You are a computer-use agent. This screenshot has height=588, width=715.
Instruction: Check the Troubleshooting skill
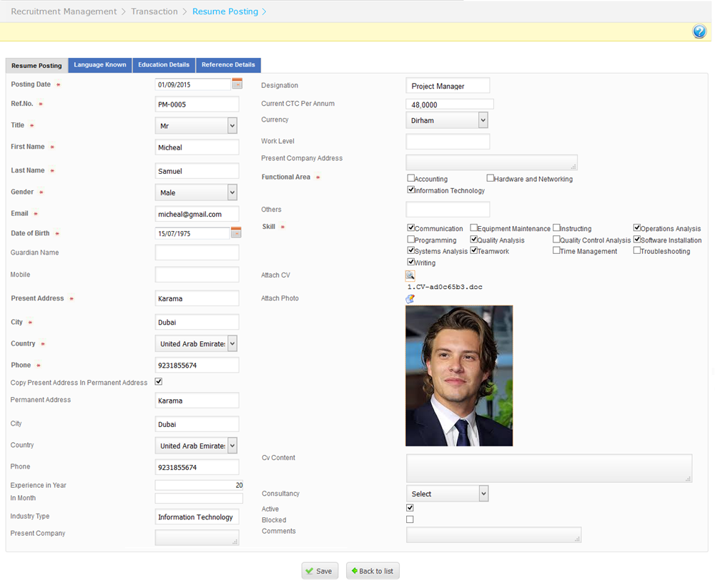click(637, 250)
